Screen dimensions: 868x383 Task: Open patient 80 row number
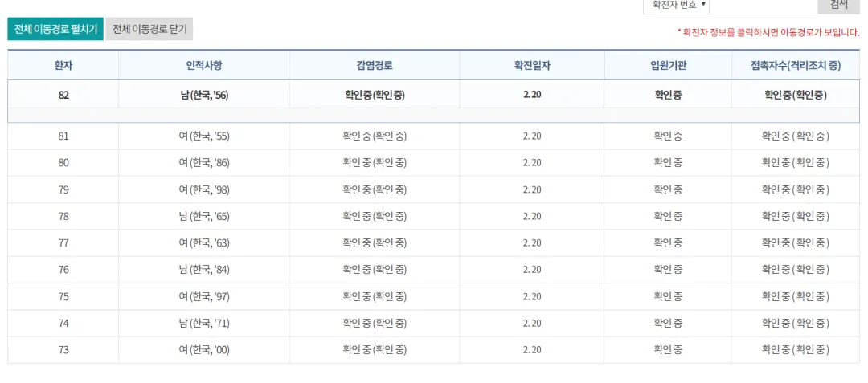[63, 162]
